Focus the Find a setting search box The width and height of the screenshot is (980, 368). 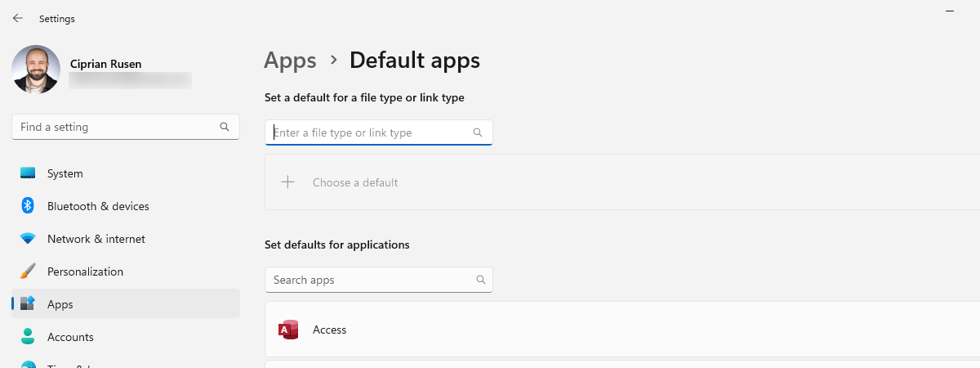(x=126, y=128)
